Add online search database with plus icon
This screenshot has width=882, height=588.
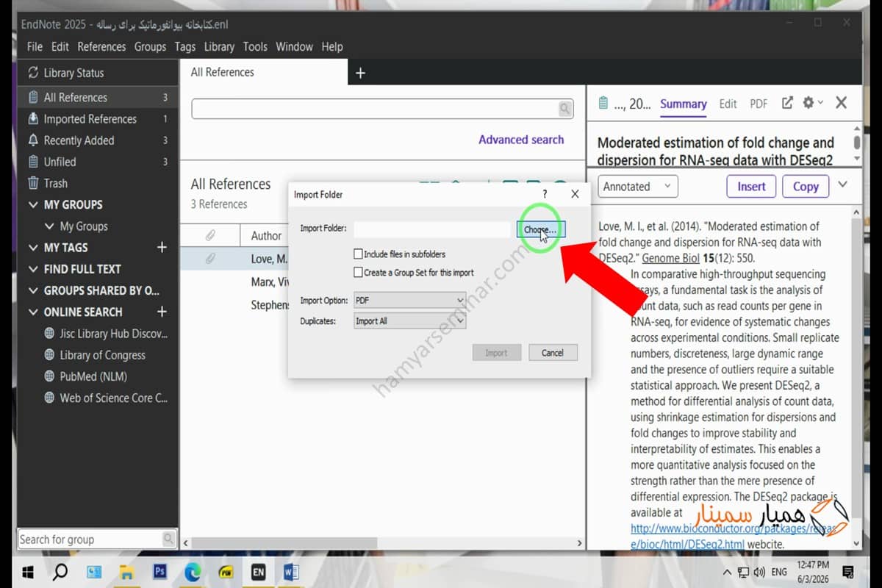click(x=162, y=312)
